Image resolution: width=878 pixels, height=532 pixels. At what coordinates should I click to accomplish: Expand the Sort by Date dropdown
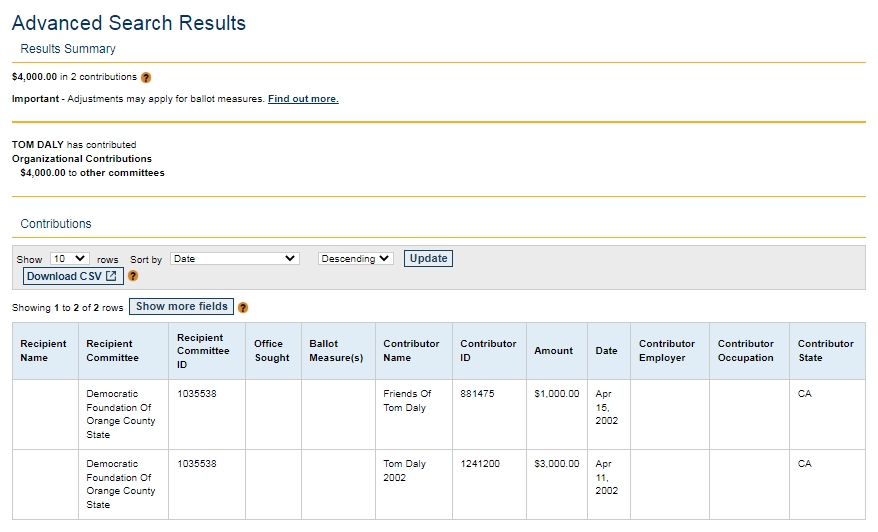[x=234, y=259]
